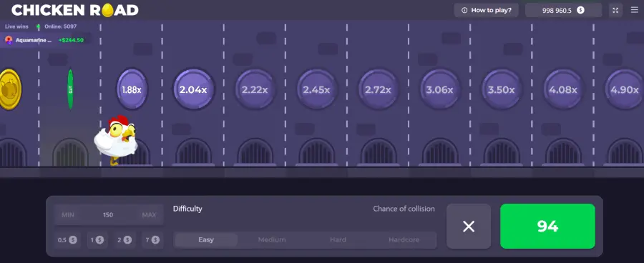Click the Difficulty label

click(187, 209)
